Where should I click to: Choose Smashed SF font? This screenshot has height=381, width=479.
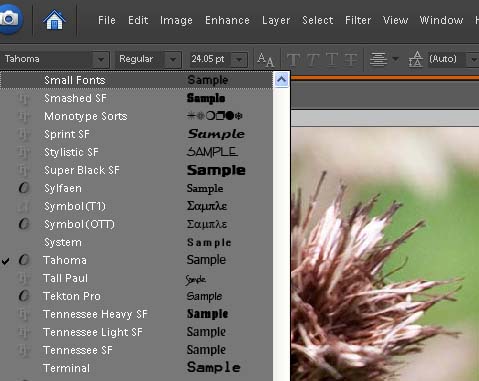(136, 98)
